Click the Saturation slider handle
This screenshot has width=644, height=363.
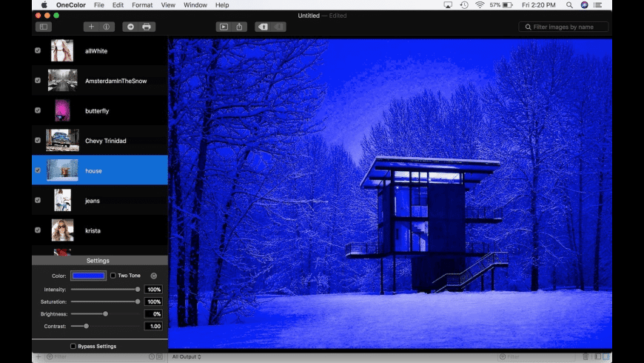click(138, 302)
